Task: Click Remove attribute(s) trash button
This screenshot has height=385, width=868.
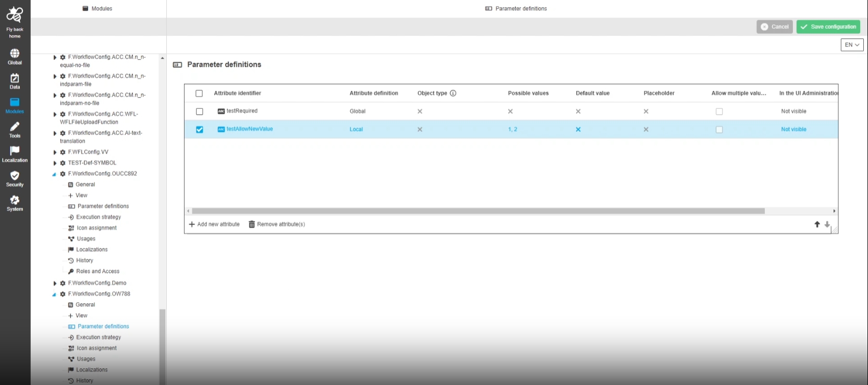Action: [x=277, y=225]
